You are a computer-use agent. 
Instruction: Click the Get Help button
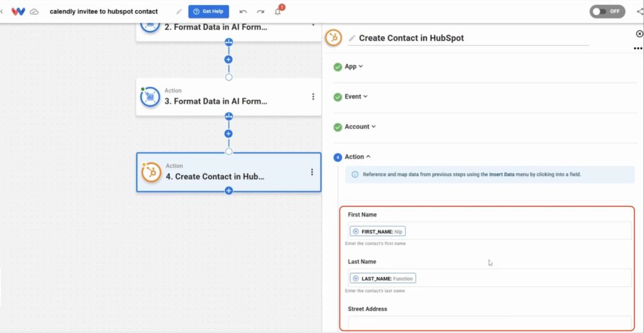coord(209,11)
